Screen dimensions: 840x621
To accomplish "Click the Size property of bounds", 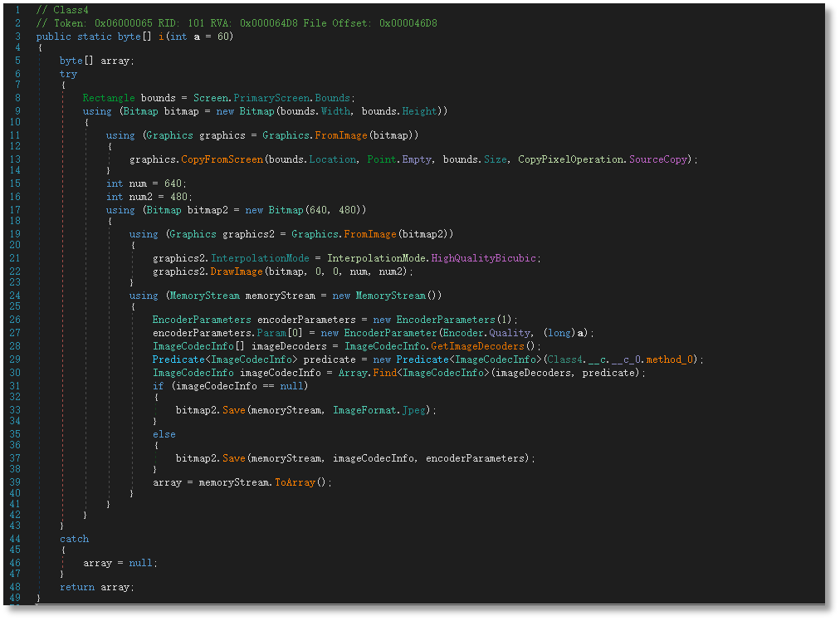I will 495,159.
